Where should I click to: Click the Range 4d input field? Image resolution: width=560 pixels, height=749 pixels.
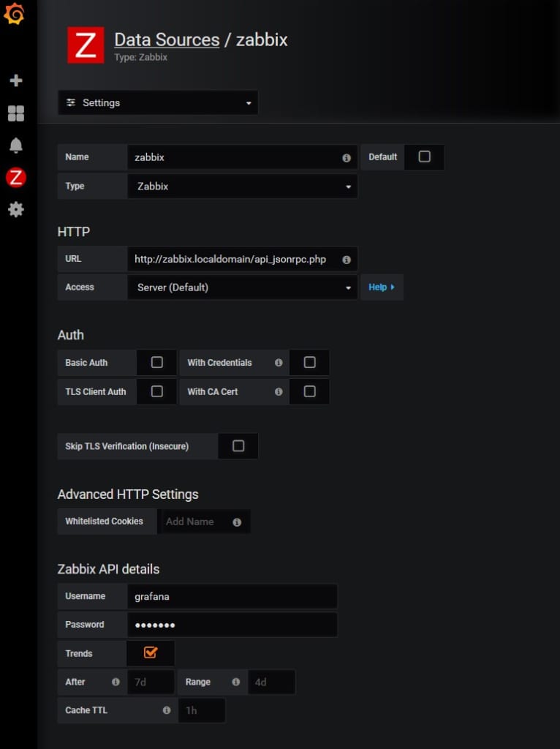click(x=271, y=682)
